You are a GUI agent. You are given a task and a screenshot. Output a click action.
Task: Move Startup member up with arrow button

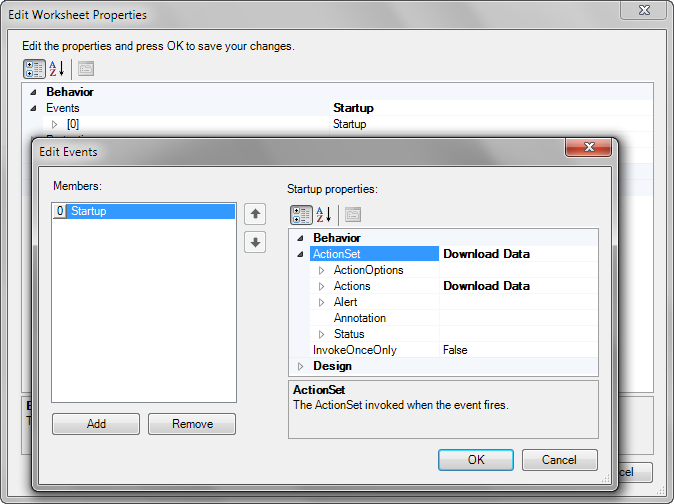(x=255, y=214)
